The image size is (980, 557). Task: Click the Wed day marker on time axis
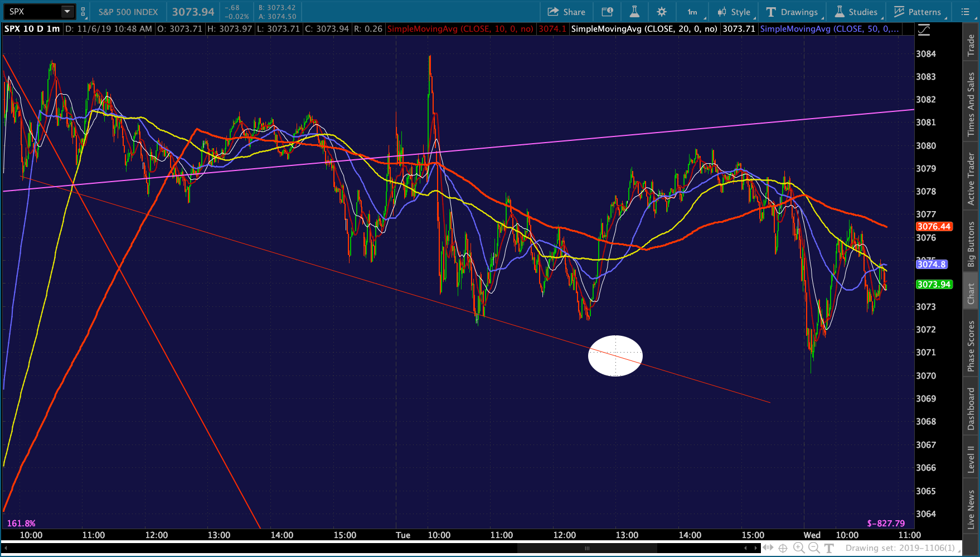812,535
